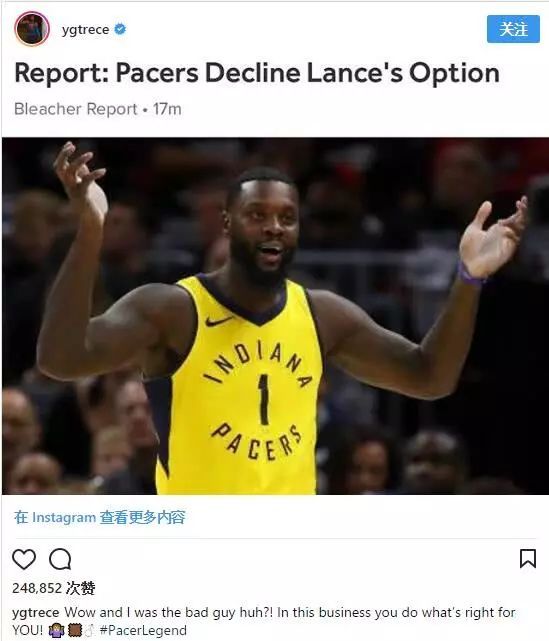Click the #PacerLegend hashtag
The height and width of the screenshot is (641, 549).
pyautogui.click(x=143, y=630)
